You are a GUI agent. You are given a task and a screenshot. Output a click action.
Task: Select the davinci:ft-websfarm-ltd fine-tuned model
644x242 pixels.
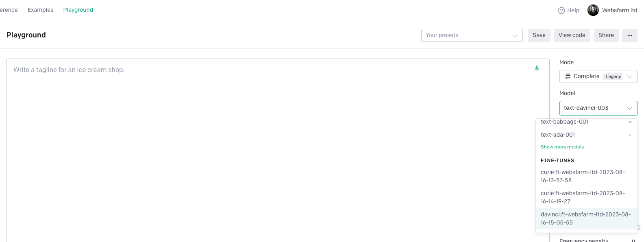[585, 218]
